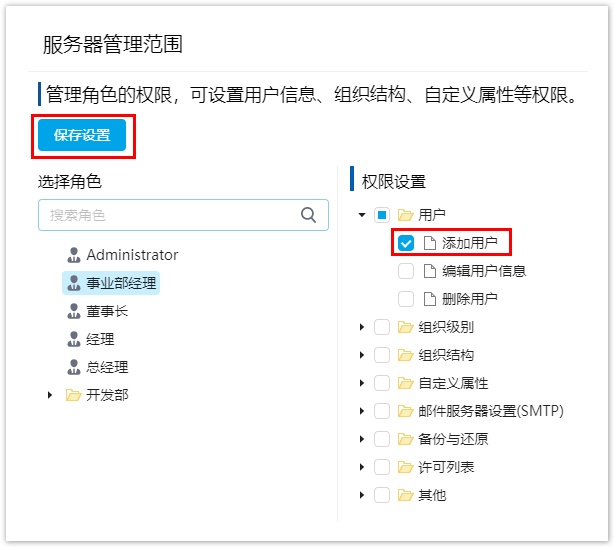Click the 备份与还原 folder icon
Screen dimensions: 614x547
point(405,438)
